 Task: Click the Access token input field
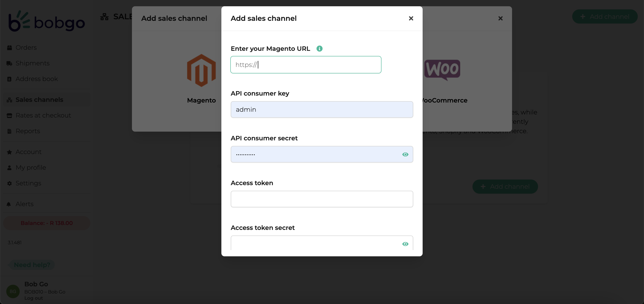[x=322, y=199]
